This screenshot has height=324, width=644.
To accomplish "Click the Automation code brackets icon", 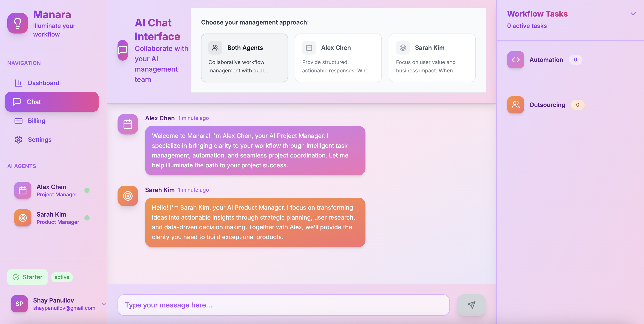I will pyautogui.click(x=515, y=60).
